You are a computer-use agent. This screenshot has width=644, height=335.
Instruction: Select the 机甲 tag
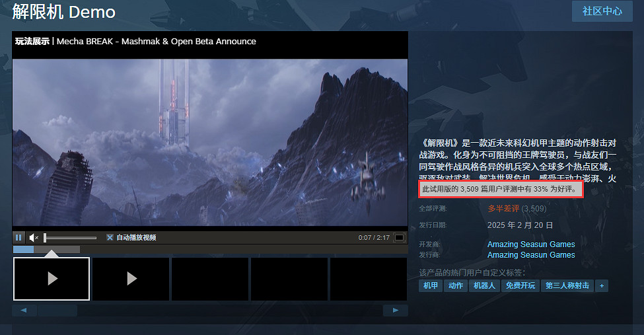coord(431,285)
